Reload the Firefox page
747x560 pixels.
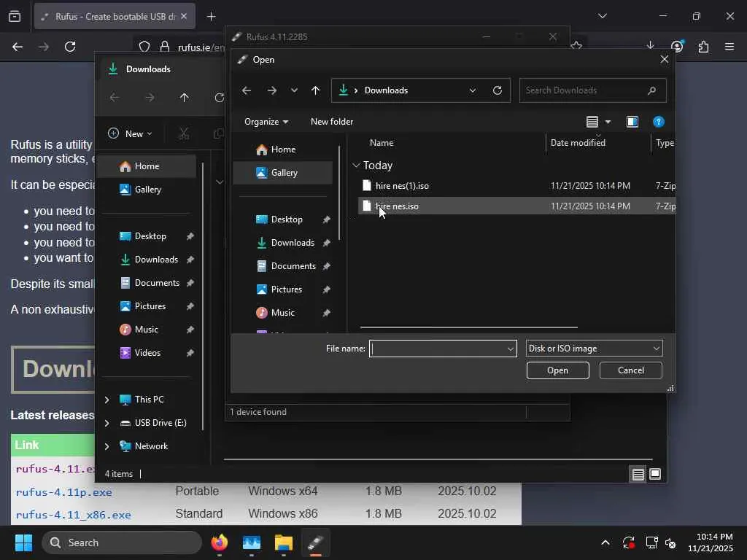pyautogui.click(x=70, y=47)
